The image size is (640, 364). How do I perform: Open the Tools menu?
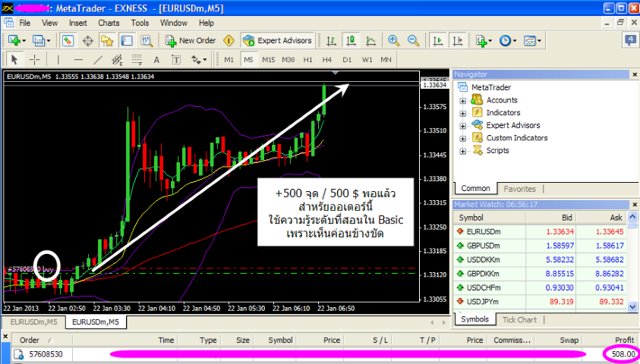pos(140,23)
